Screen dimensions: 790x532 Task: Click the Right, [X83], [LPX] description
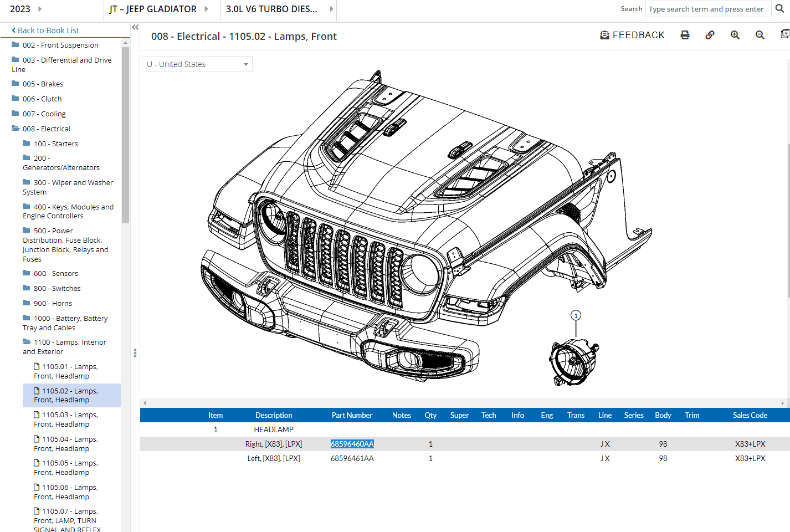[x=274, y=444]
